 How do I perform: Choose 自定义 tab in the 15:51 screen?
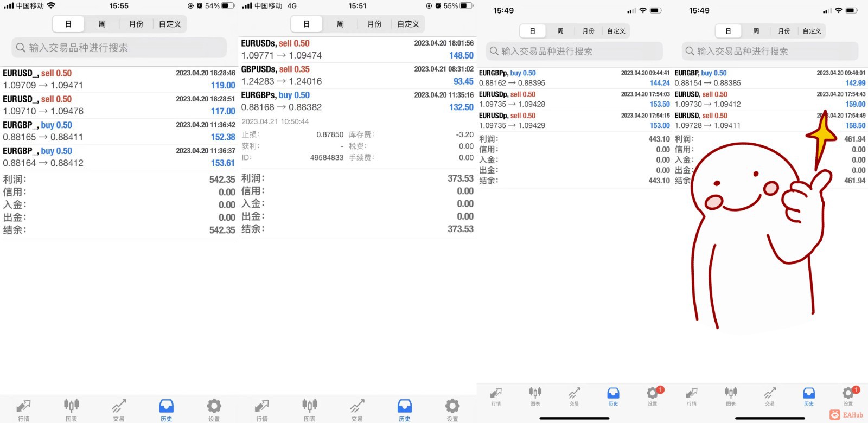pyautogui.click(x=408, y=24)
